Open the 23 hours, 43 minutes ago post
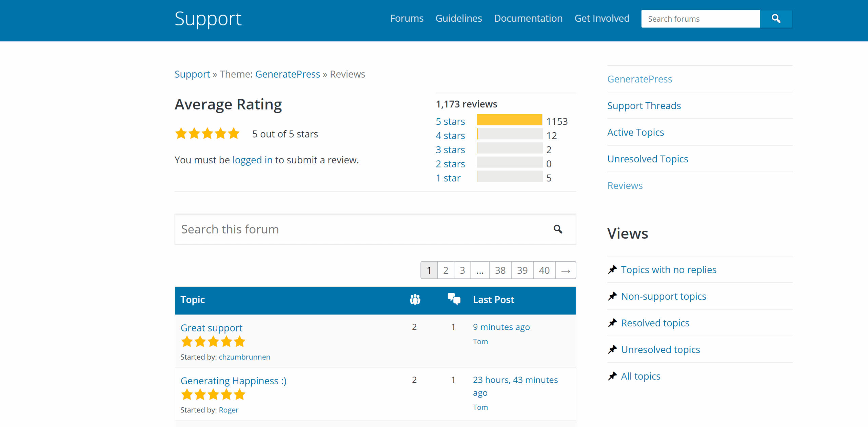 [x=515, y=386]
